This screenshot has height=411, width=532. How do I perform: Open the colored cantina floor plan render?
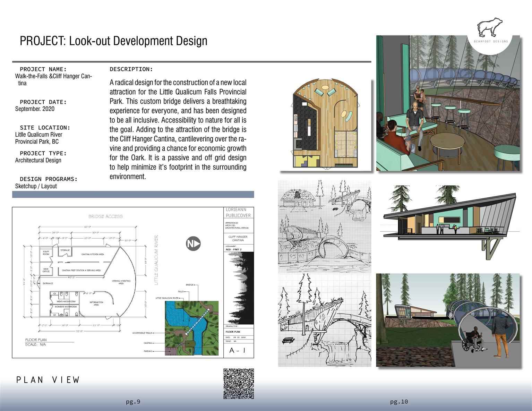click(x=325, y=124)
